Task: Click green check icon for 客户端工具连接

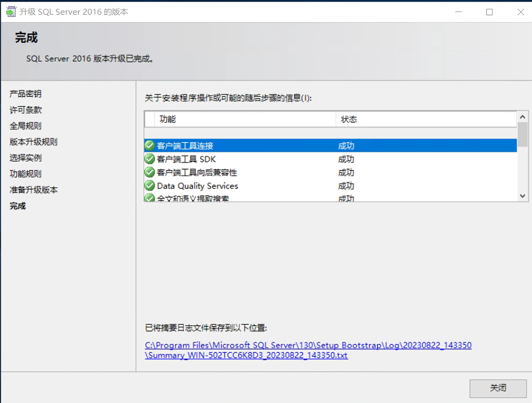Action: 149,145
